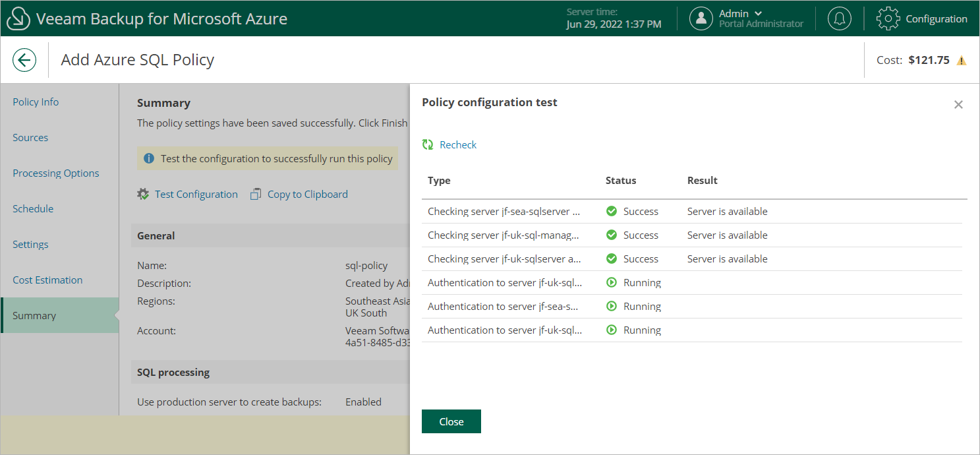Screen dimensions: 980x455
Task: Click the Admin user avatar icon
Action: tap(701, 18)
